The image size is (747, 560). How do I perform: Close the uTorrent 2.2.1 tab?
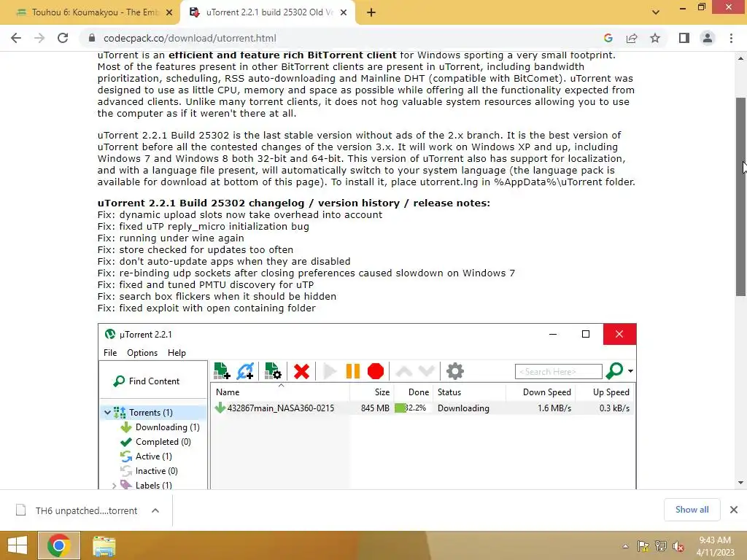tap(344, 13)
